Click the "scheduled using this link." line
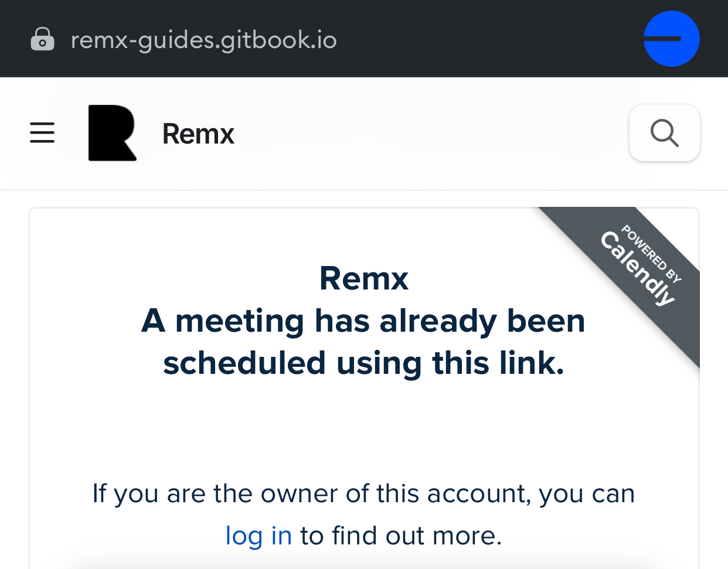Image resolution: width=728 pixels, height=569 pixels. click(x=363, y=363)
